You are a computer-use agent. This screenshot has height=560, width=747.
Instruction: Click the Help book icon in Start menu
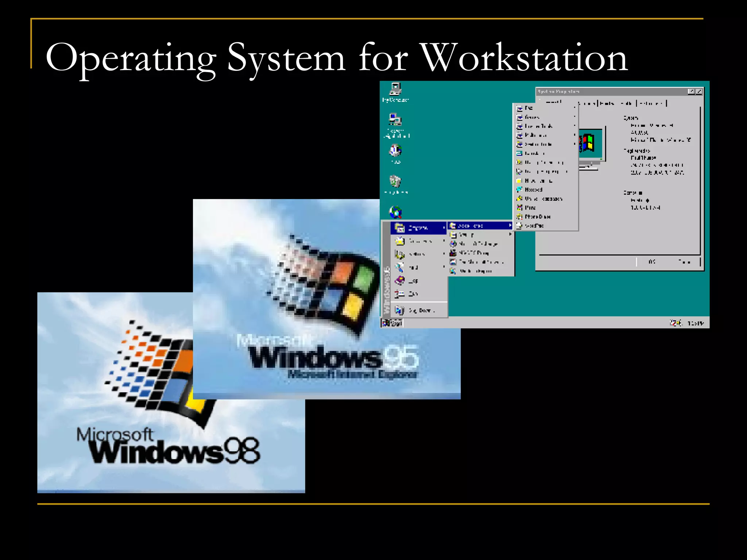pyautogui.click(x=400, y=281)
